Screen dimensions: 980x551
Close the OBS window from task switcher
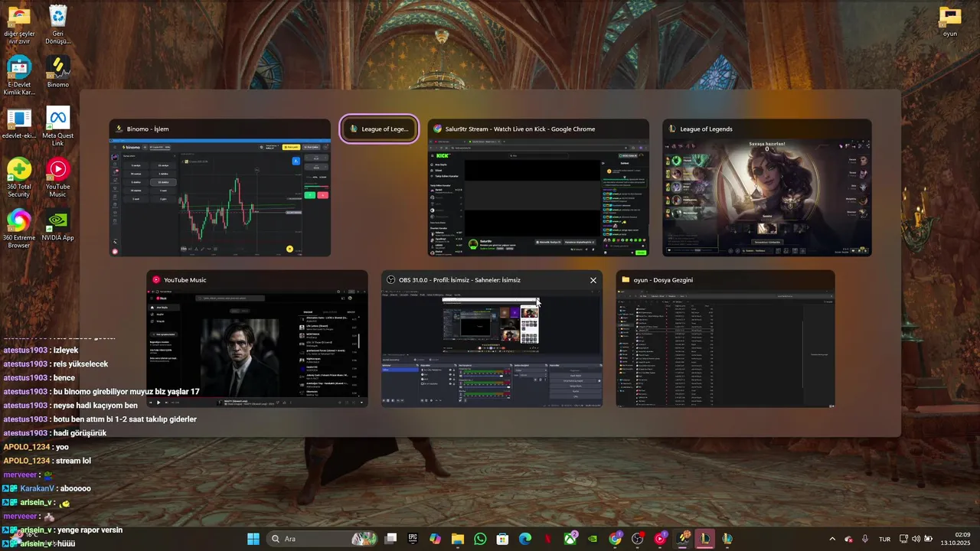[593, 280]
